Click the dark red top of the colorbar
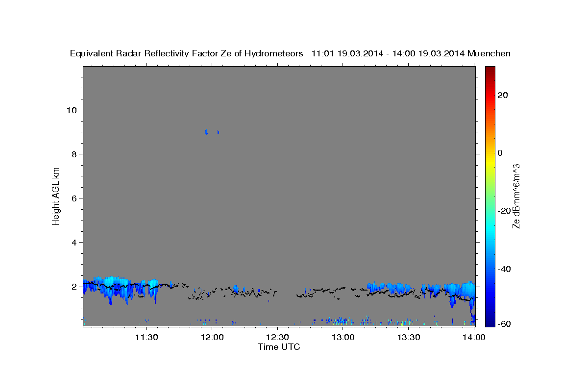Screen dimensions: 588x392 pos(490,70)
